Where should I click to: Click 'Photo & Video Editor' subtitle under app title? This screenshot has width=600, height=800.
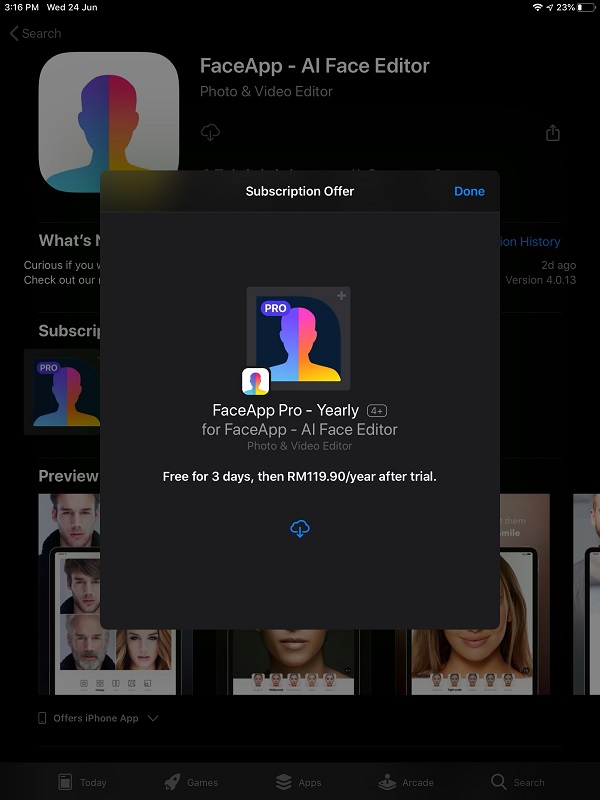click(266, 91)
